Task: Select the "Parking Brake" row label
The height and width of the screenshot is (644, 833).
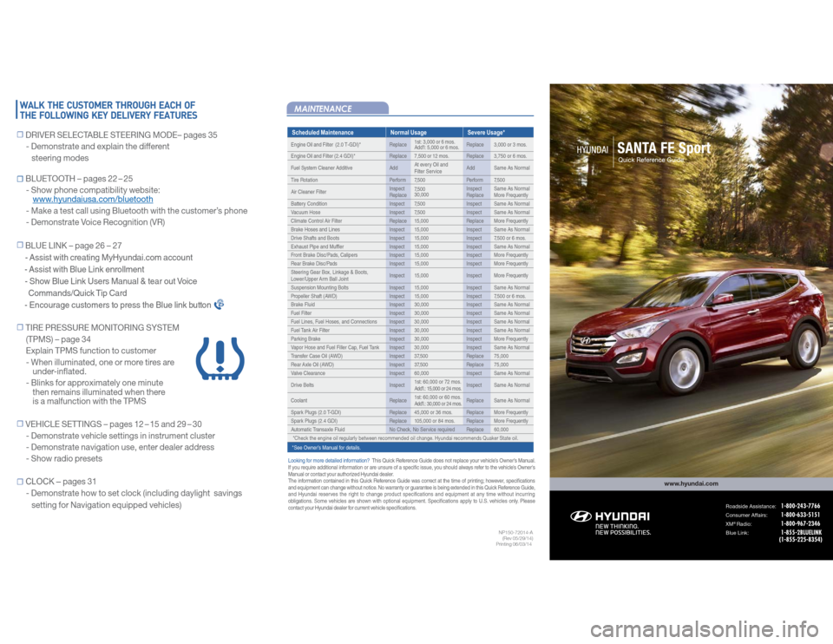Action: click(305, 338)
